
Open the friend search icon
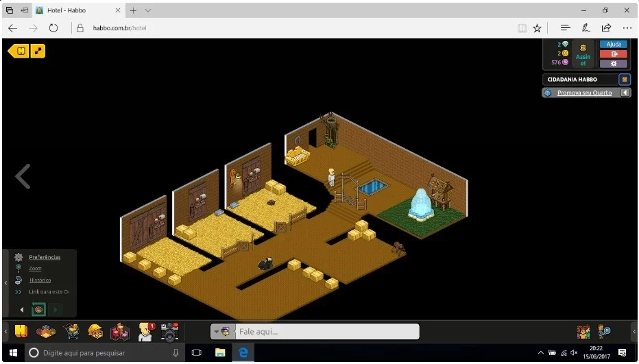pyautogui.click(x=604, y=332)
